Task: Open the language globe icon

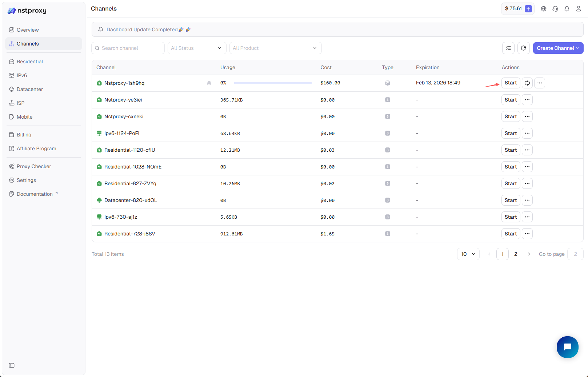Action: tap(544, 9)
